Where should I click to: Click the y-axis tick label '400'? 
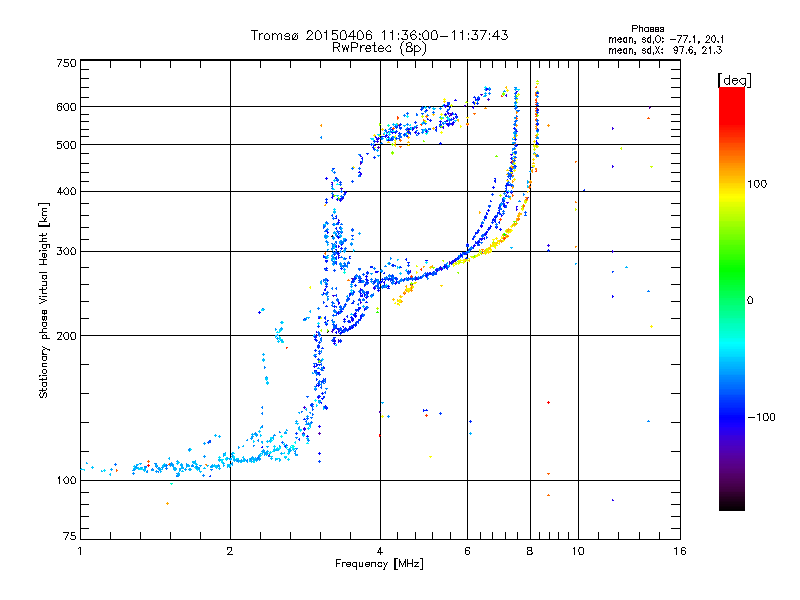[66, 192]
